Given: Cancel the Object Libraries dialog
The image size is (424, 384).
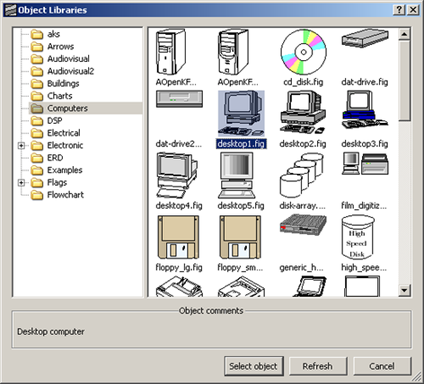Looking at the screenshot, I should click(382, 366).
